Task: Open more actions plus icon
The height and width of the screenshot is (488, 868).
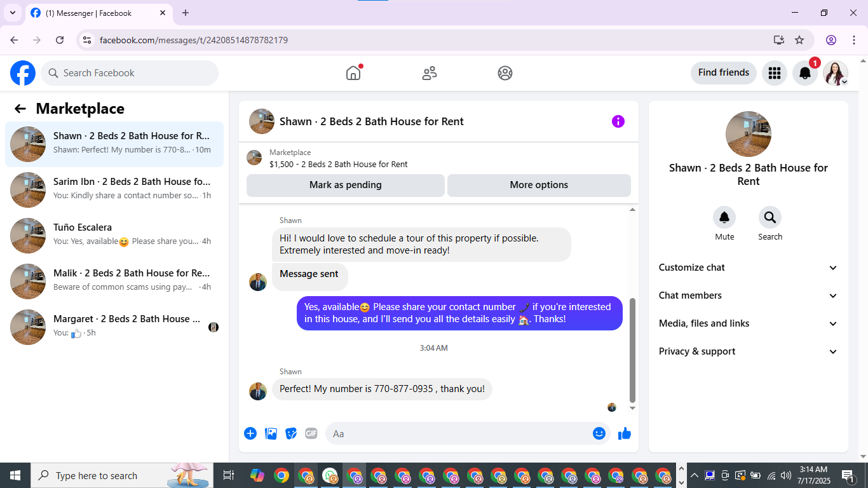Action: pos(250,433)
